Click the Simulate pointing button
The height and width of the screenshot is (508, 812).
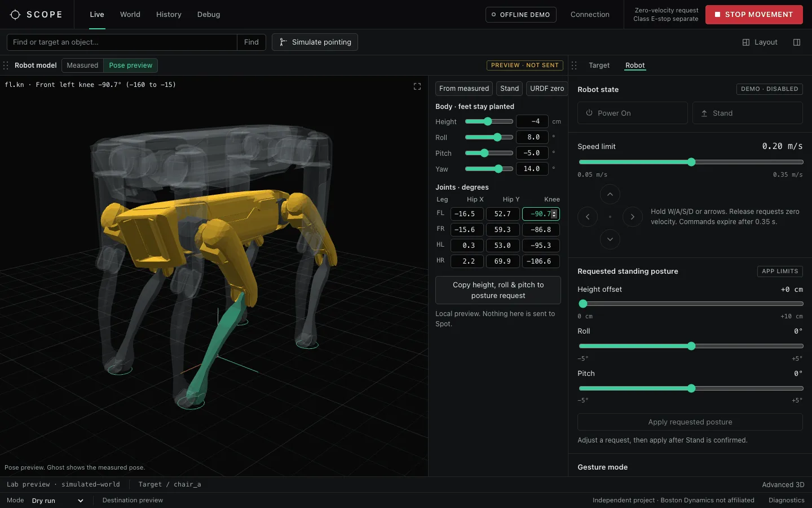coord(315,42)
